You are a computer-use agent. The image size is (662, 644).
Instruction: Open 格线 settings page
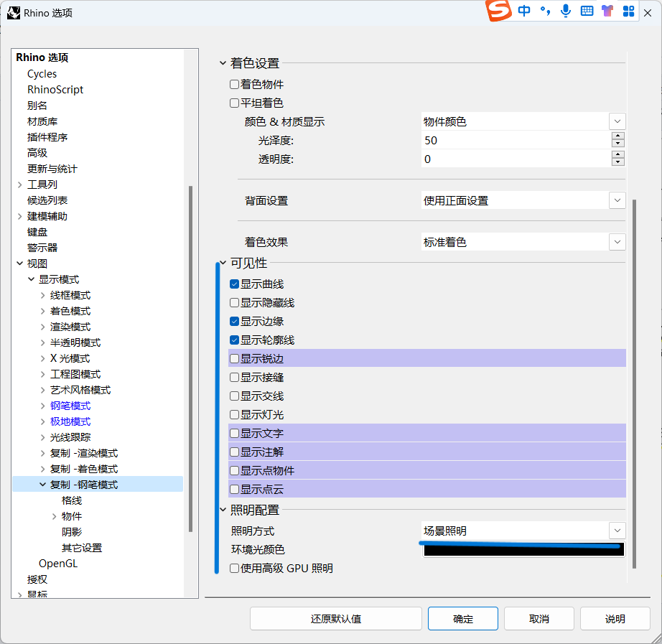coord(72,500)
